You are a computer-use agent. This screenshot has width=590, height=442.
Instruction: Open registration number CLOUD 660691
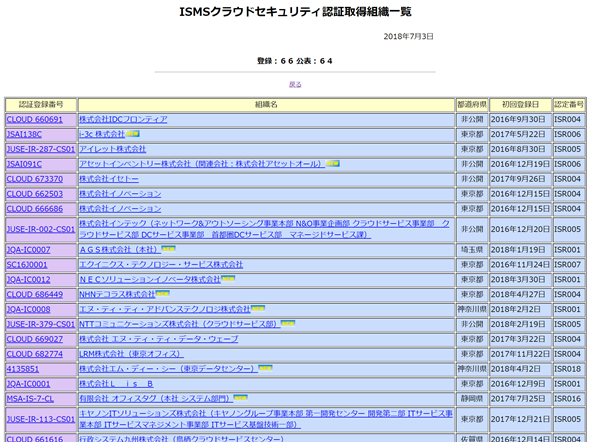[x=35, y=120]
